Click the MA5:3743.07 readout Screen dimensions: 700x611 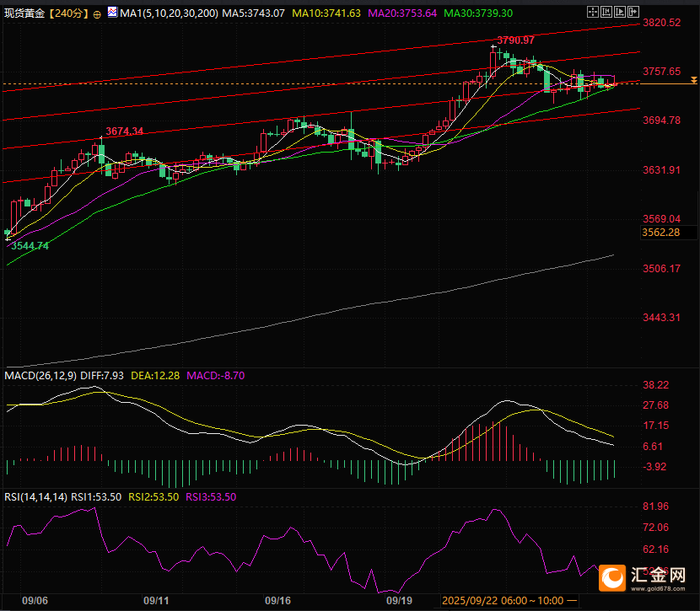point(254,13)
